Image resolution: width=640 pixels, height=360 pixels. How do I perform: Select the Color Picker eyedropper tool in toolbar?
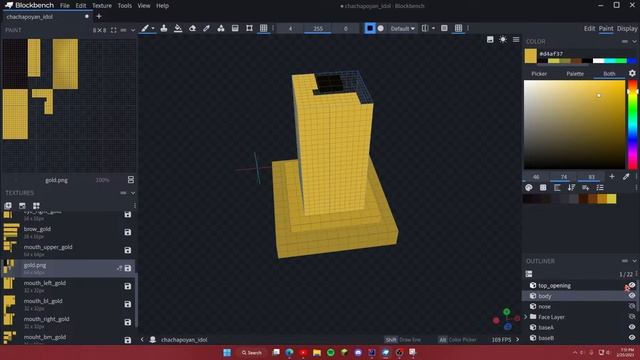(x=207, y=28)
